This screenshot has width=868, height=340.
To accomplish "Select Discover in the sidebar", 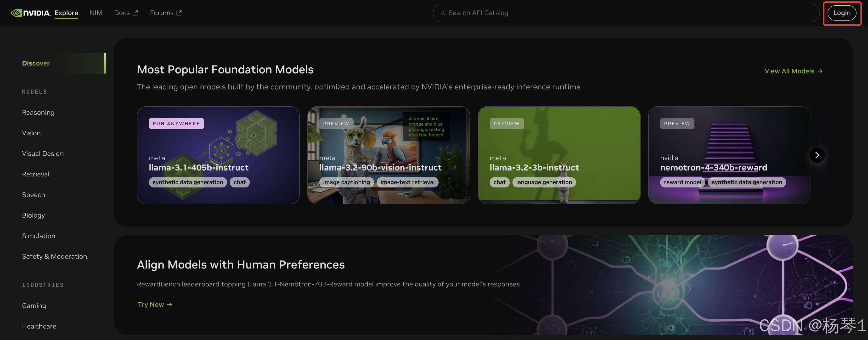I will click(64, 63).
